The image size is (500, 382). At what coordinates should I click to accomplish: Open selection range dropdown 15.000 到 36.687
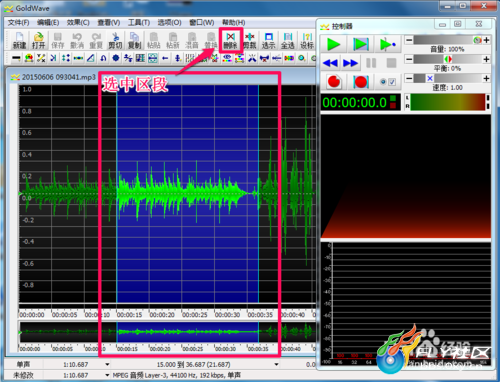(x=276, y=364)
